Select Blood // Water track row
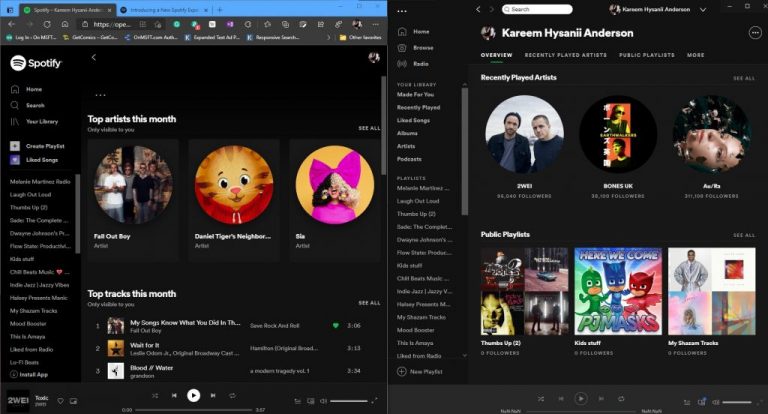Screen dimensions: 768x414 (x=234, y=371)
